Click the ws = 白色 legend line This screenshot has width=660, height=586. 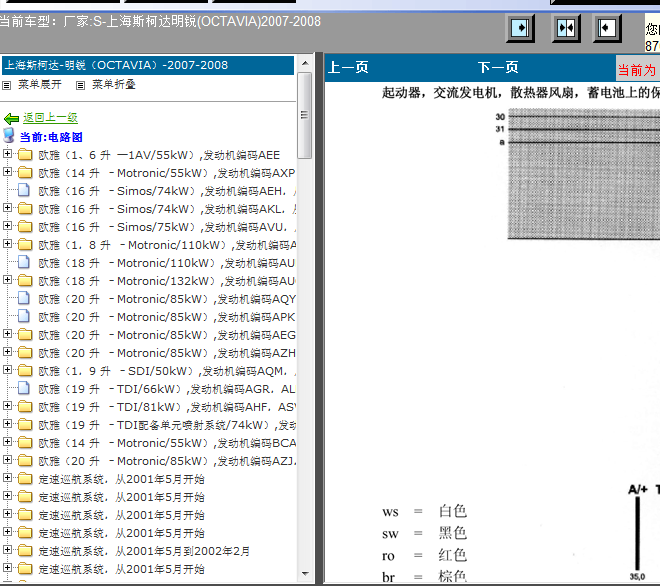tap(425, 511)
